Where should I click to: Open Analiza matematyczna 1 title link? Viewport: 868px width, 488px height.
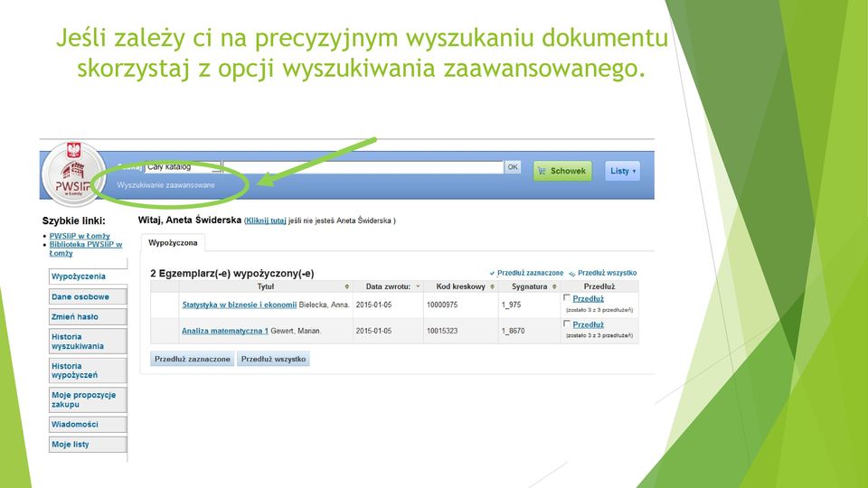coord(225,331)
